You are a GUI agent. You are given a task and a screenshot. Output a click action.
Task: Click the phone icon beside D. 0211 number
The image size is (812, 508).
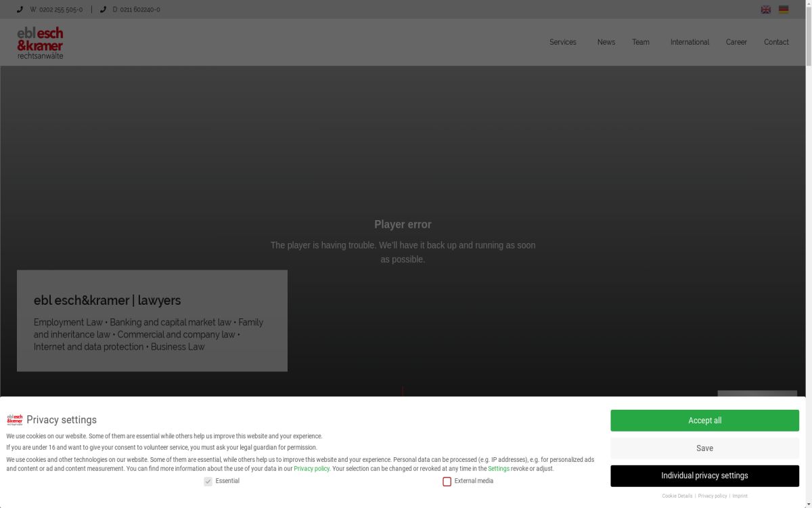pyautogui.click(x=103, y=9)
